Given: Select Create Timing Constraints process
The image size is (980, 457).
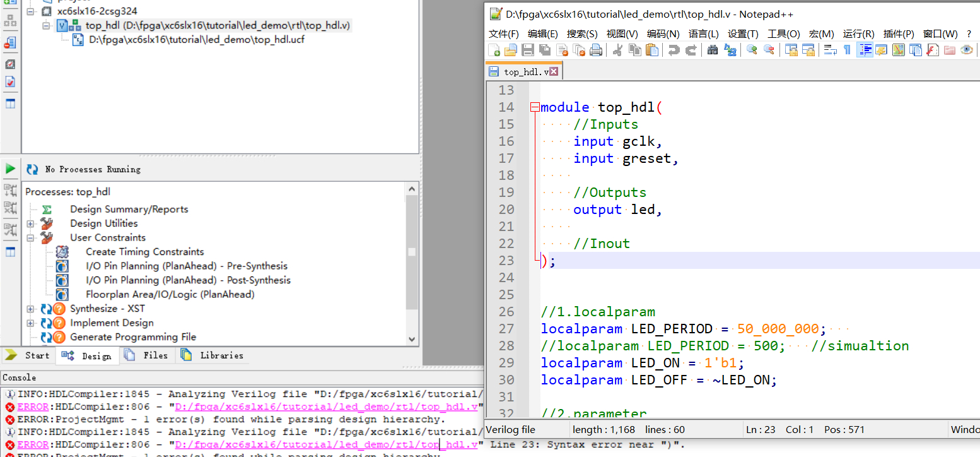Looking at the screenshot, I should [x=145, y=252].
